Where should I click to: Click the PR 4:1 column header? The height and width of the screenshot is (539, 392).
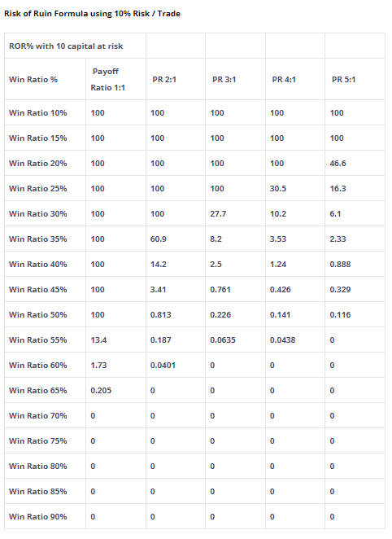(x=295, y=79)
